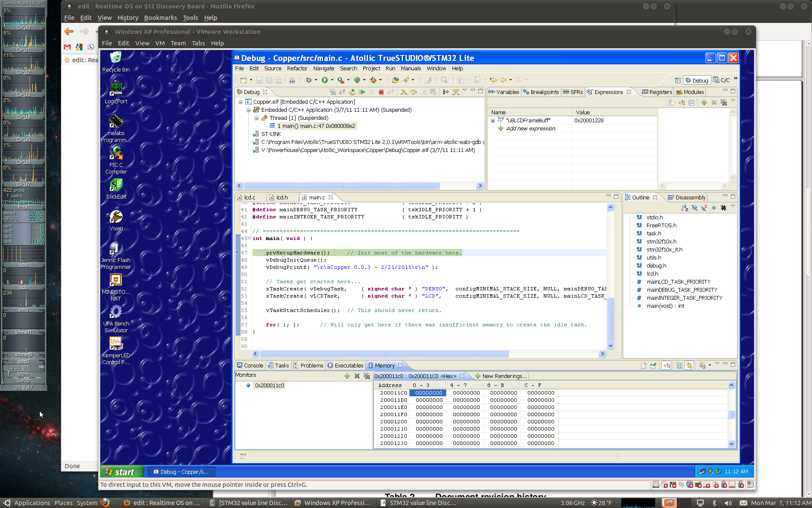Select 0x200011c0 memory monitor entry
Viewport: 812px width, 508px height.
pos(269,386)
